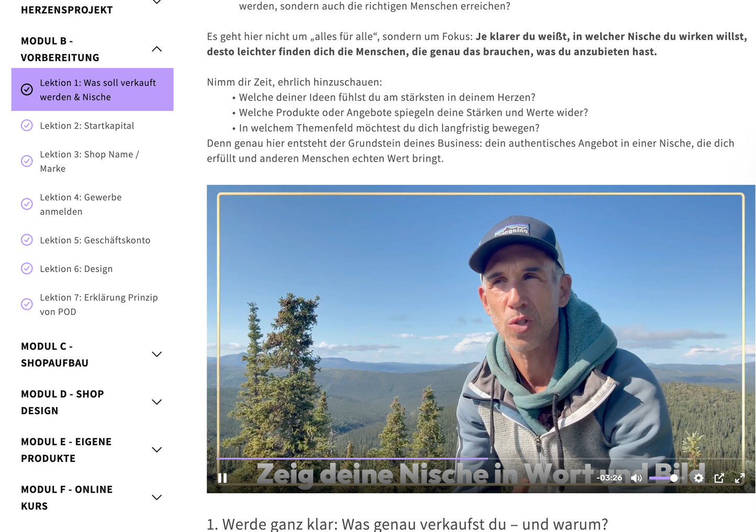Click the checkmark icon beside Lektion 5: Geschäftskonto

(x=27, y=240)
